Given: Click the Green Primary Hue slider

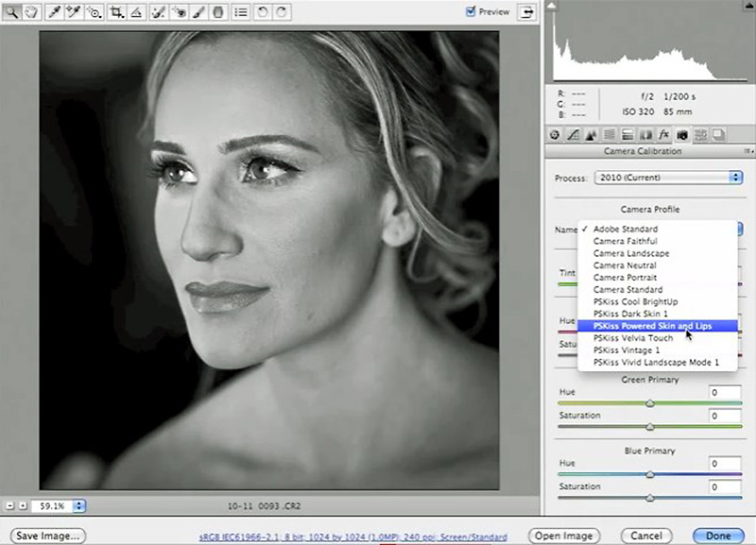Looking at the screenshot, I should coord(650,403).
